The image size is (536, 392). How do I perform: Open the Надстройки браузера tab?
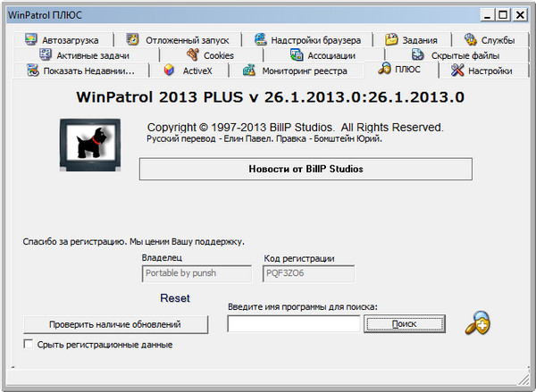click(x=307, y=39)
